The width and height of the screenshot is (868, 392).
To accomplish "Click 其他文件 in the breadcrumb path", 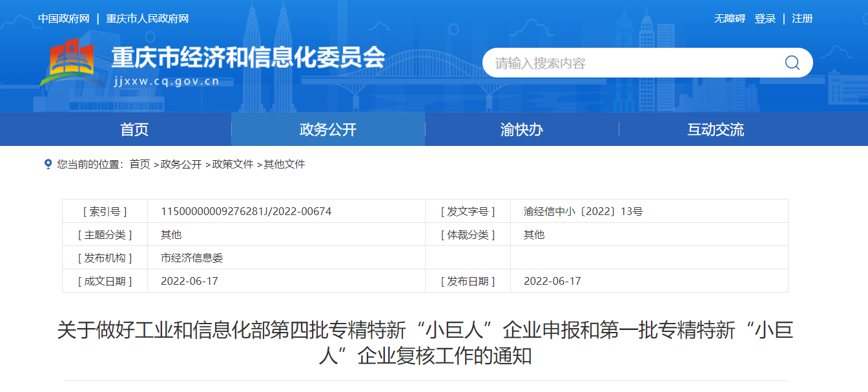I will (x=284, y=165).
